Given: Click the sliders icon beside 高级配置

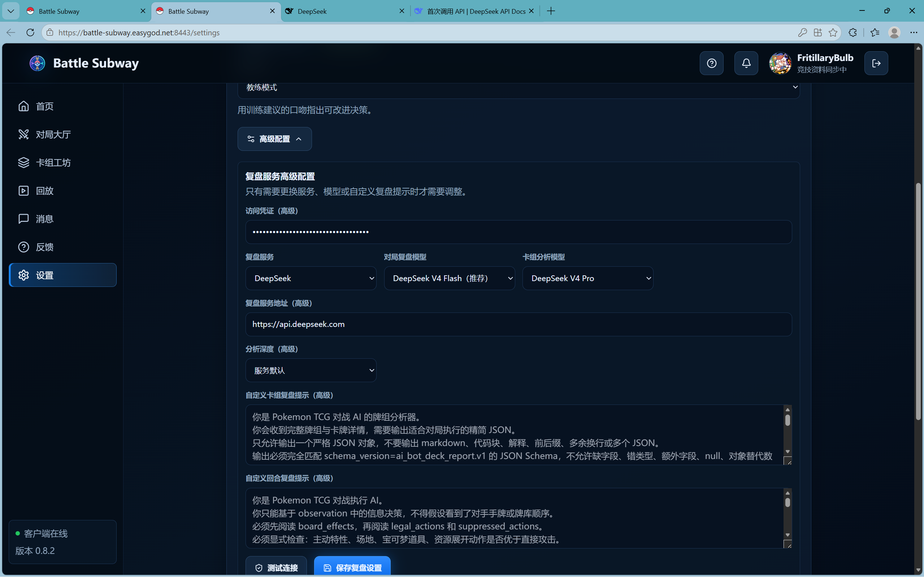Looking at the screenshot, I should (251, 139).
